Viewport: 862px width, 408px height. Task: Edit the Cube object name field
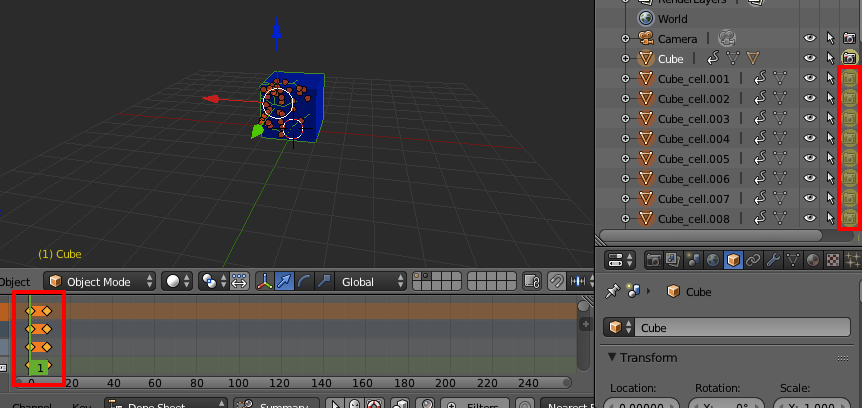coord(742,328)
